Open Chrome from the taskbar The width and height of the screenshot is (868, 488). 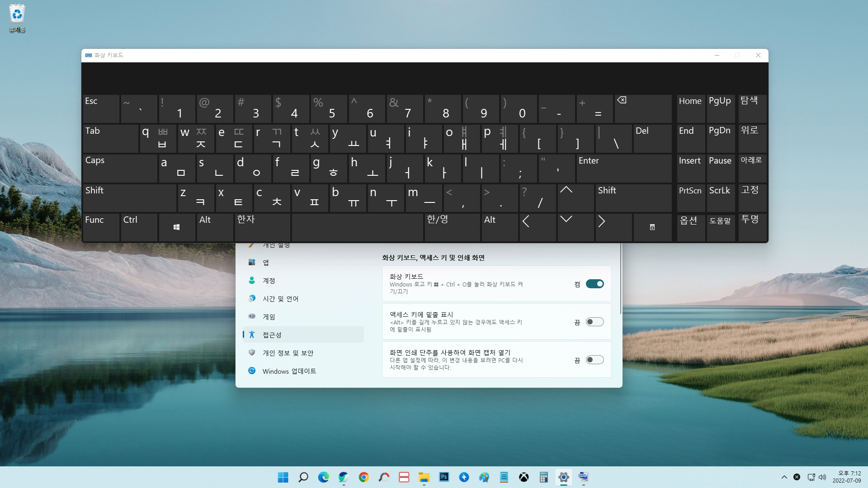click(x=363, y=477)
